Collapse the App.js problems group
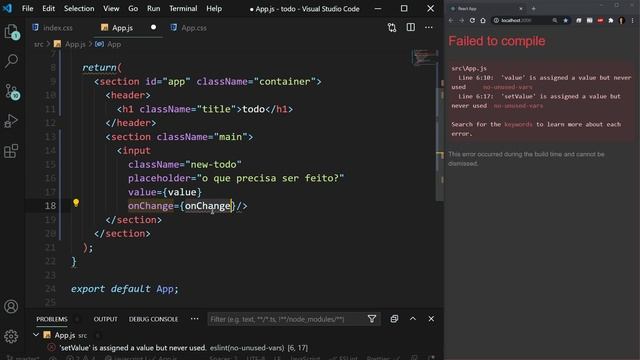This screenshot has height=360, width=640. [36, 335]
